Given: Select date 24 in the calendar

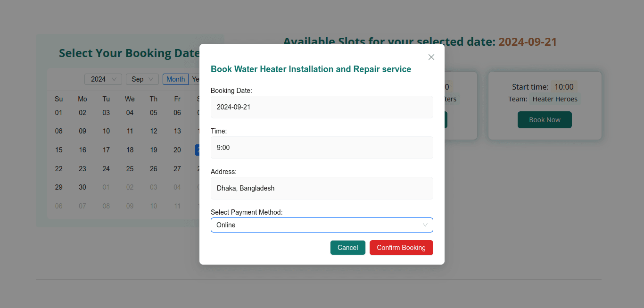Looking at the screenshot, I should point(106,169).
